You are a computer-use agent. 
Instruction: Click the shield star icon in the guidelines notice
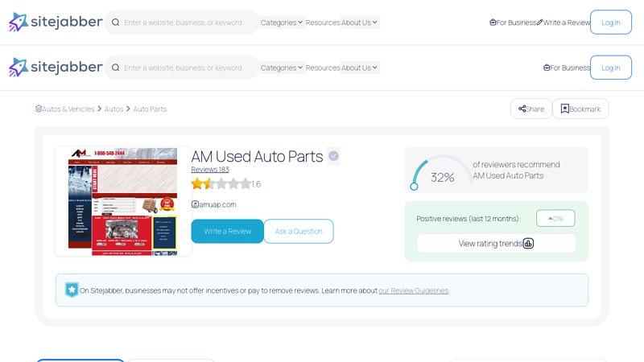(72, 290)
